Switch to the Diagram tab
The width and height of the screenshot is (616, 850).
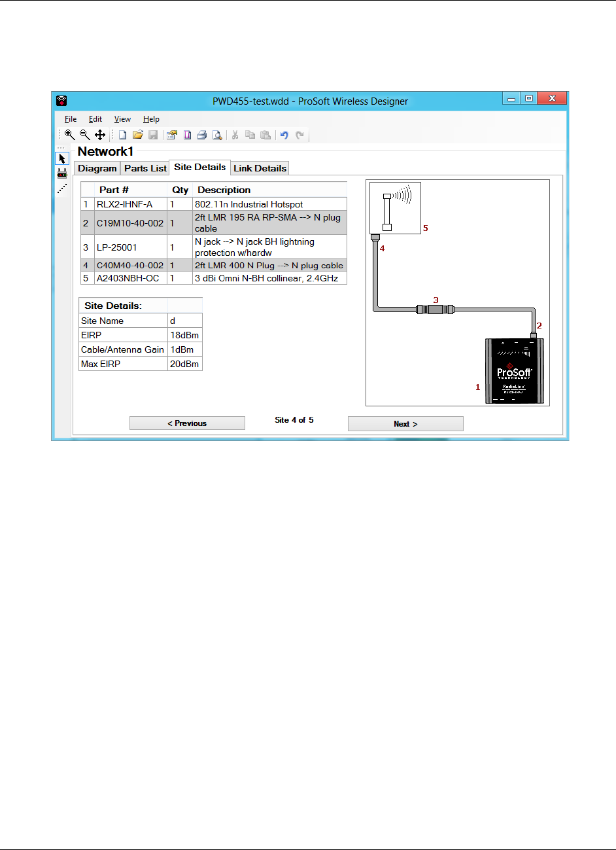click(97, 168)
